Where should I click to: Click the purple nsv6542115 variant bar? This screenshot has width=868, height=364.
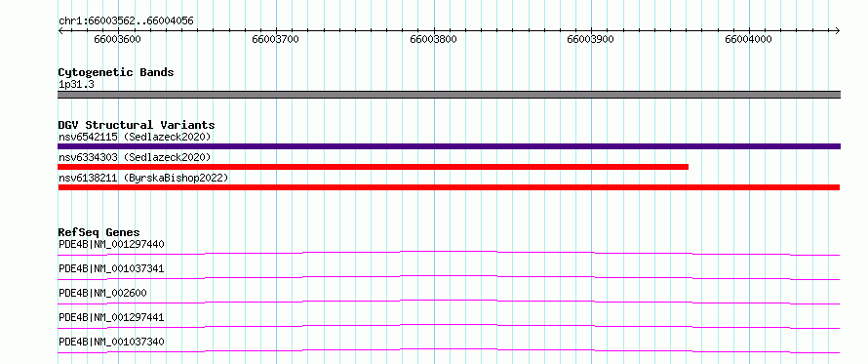coord(449,146)
